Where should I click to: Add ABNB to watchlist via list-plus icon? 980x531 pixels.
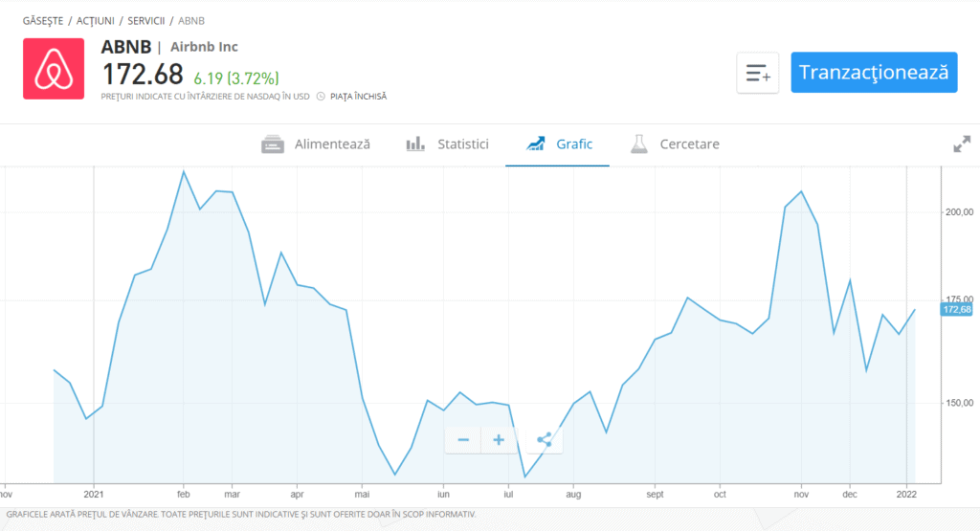[x=758, y=73]
